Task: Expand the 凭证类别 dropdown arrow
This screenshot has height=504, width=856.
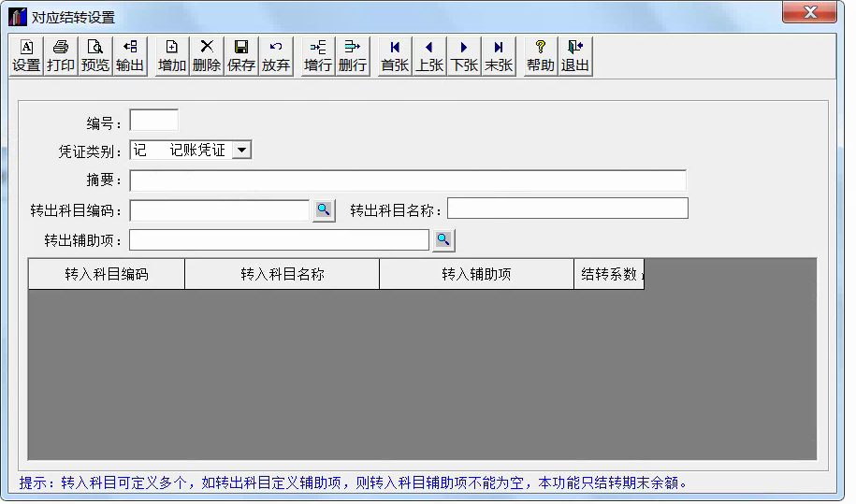Action: (x=241, y=150)
